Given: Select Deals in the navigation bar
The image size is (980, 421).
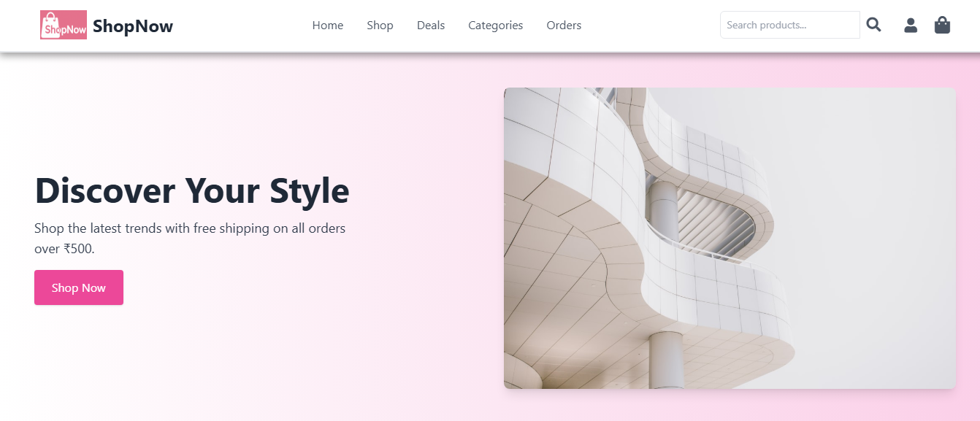Looking at the screenshot, I should click(430, 26).
